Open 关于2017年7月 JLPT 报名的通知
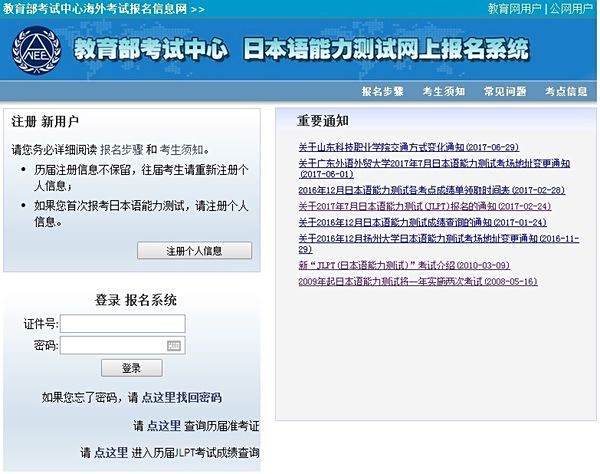 coord(425,206)
